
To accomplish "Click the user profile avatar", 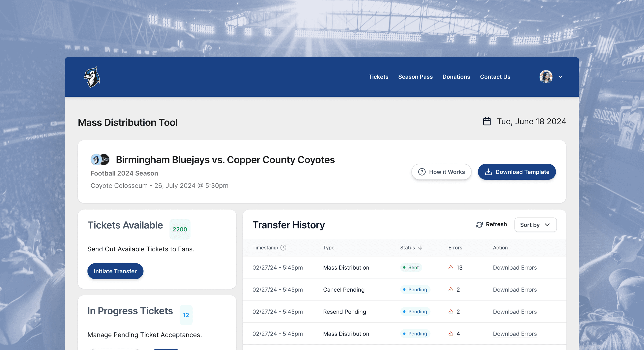I will click(x=546, y=77).
